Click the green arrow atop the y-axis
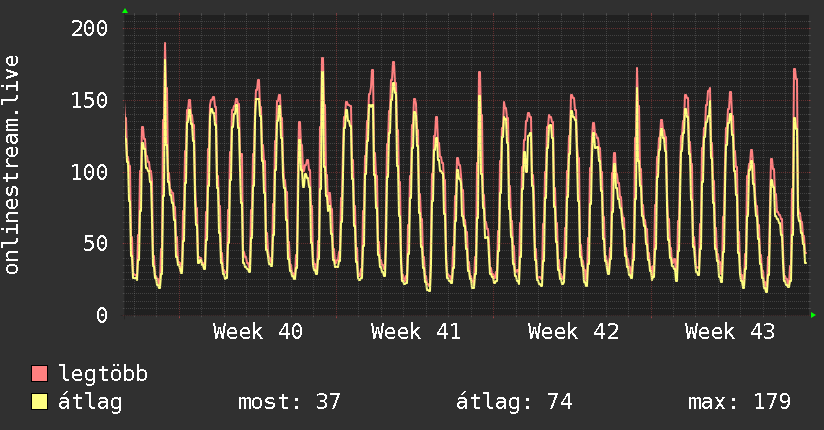This screenshot has width=824, height=430. (x=125, y=11)
